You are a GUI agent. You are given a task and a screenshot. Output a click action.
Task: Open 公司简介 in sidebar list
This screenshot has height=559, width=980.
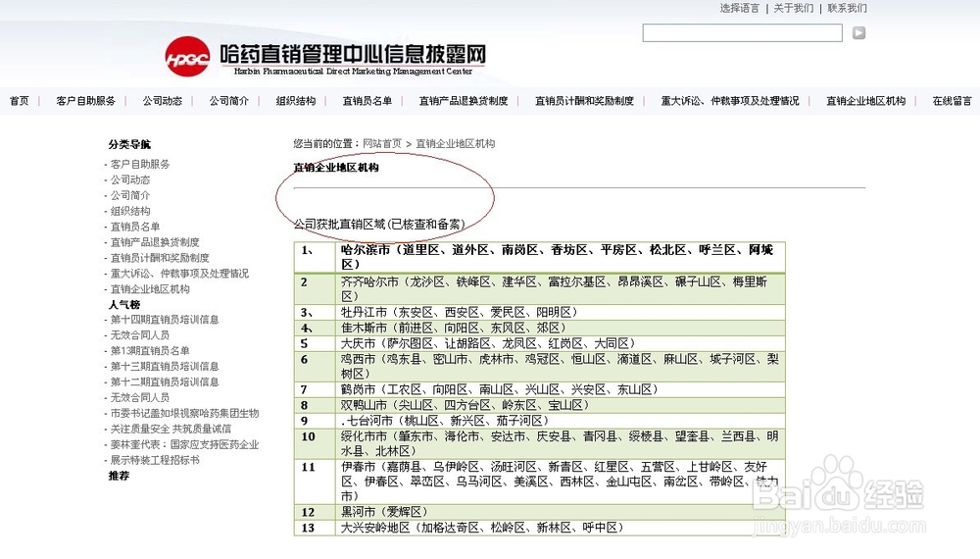click(130, 195)
